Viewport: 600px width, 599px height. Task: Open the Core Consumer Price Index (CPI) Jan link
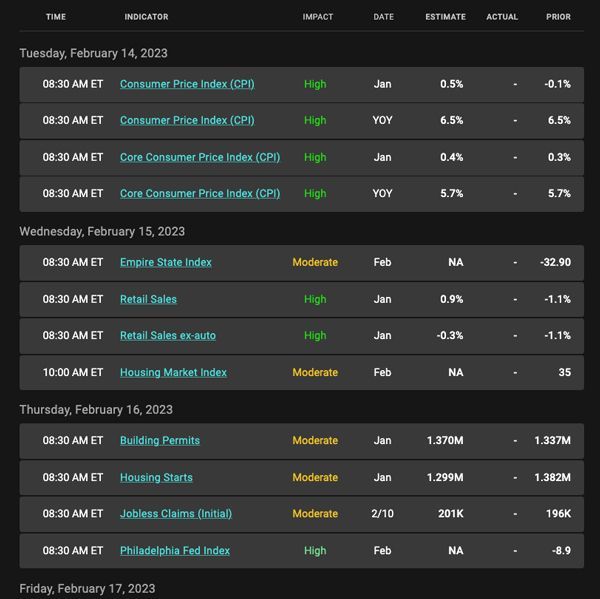[200, 157]
